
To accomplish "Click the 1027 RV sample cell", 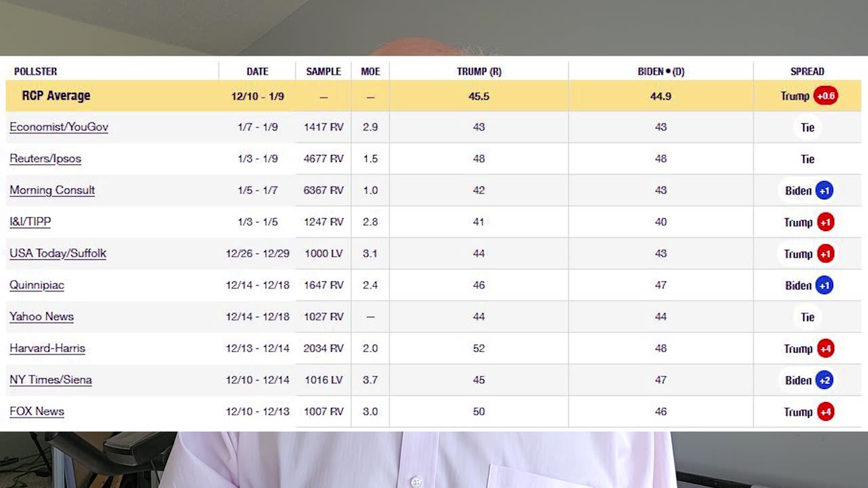I will (323, 317).
